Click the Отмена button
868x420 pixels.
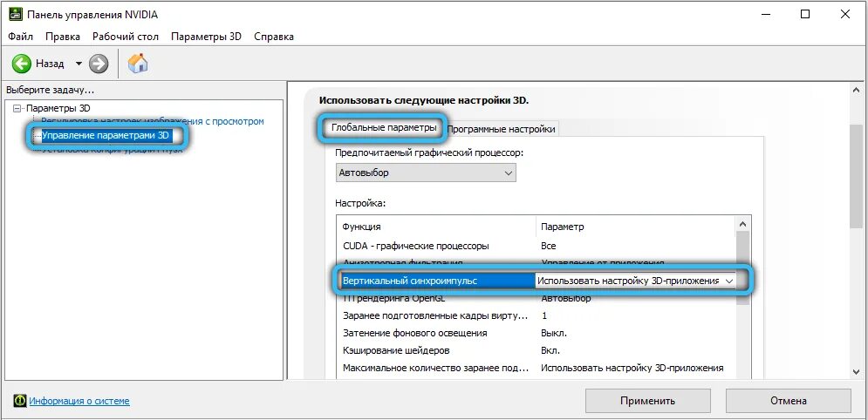tap(789, 401)
